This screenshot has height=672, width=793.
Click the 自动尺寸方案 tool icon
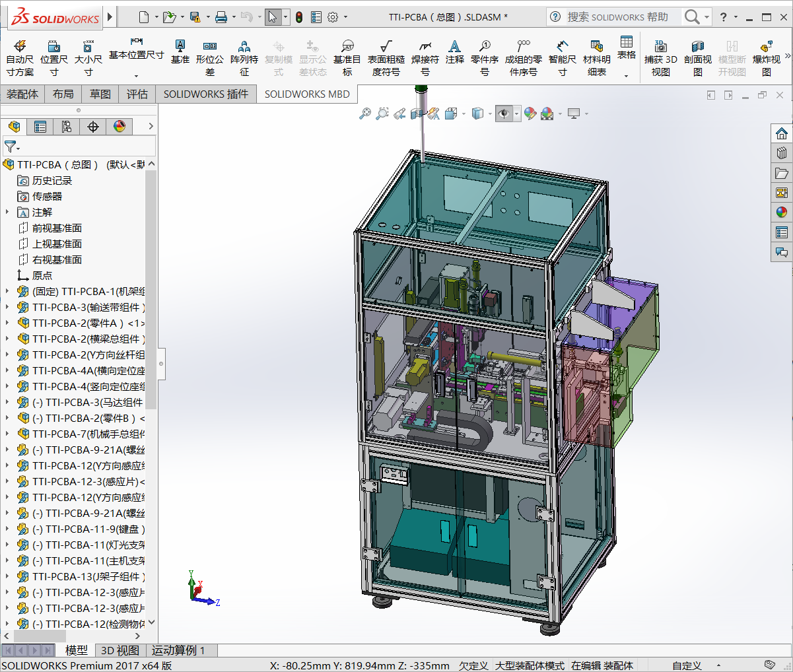[20, 46]
